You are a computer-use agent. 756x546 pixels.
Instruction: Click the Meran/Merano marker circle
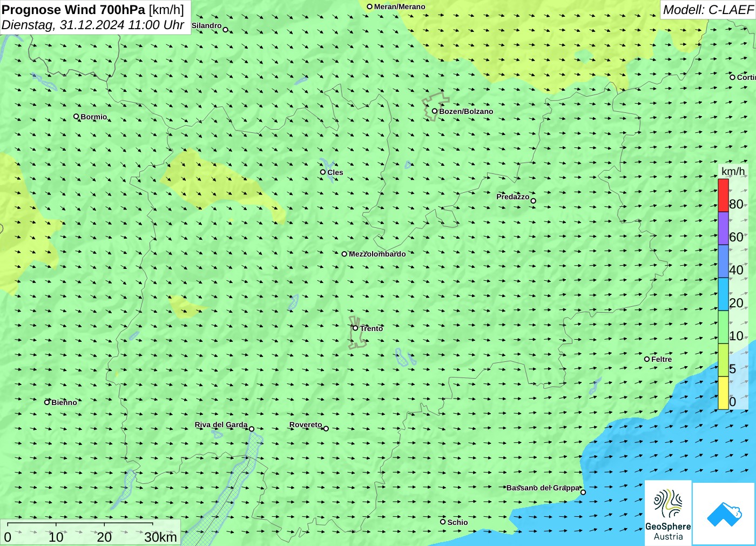[370, 6]
